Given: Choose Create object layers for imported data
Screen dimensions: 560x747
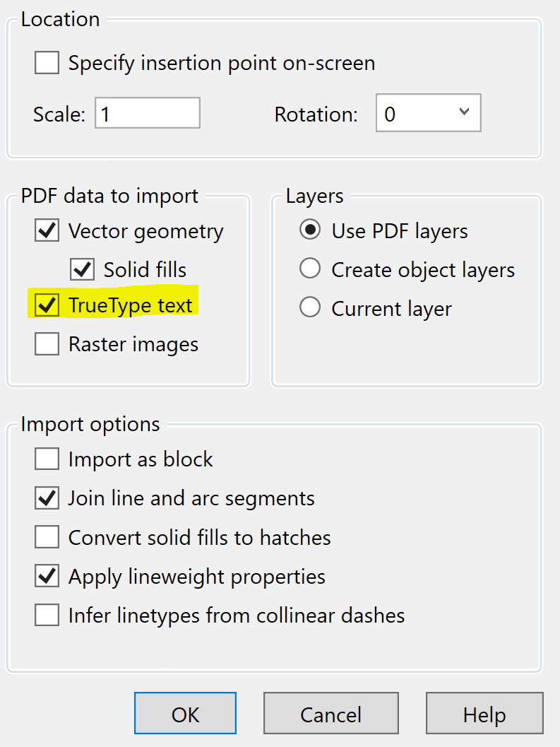Looking at the screenshot, I should click(310, 269).
